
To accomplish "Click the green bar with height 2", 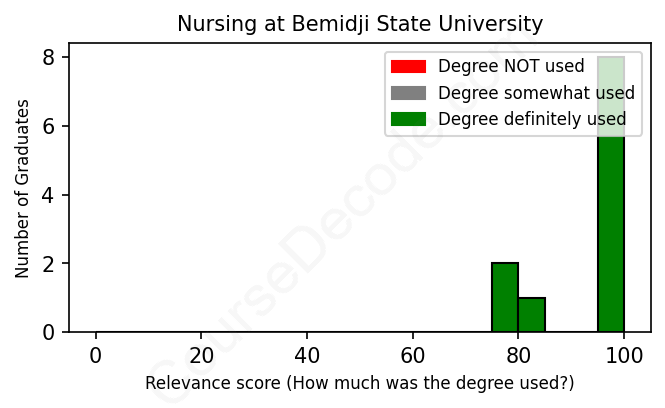I will coord(505,297).
